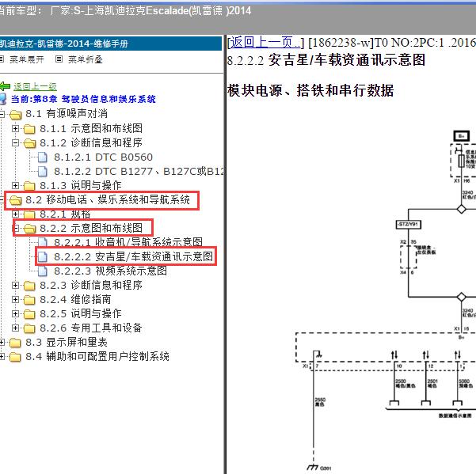The height and width of the screenshot is (474, 476).
Task: Expand the 8.1.1 示意图和布线图 folder
Action: pyautogui.click(x=15, y=128)
